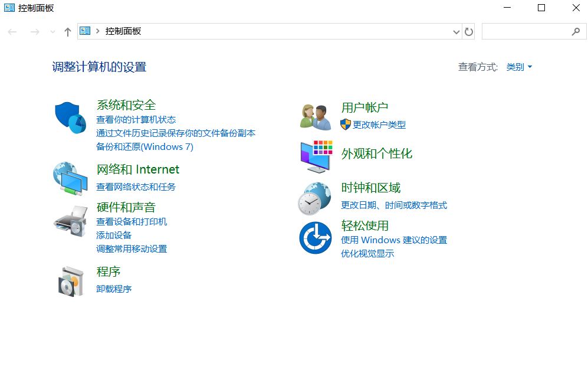The width and height of the screenshot is (588, 386).
Task: Click inside the search Control Panel box
Action: (x=534, y=31)
